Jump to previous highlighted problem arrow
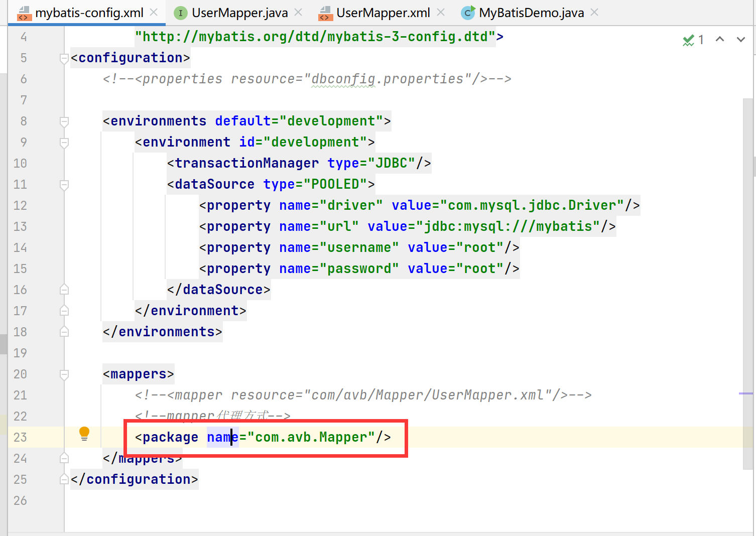The width and height of the screenshot is (756, 536). (x=720, y=39)
